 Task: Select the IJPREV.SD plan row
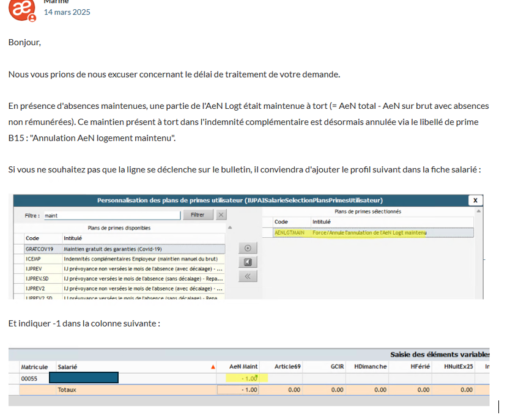click(119, 279)
